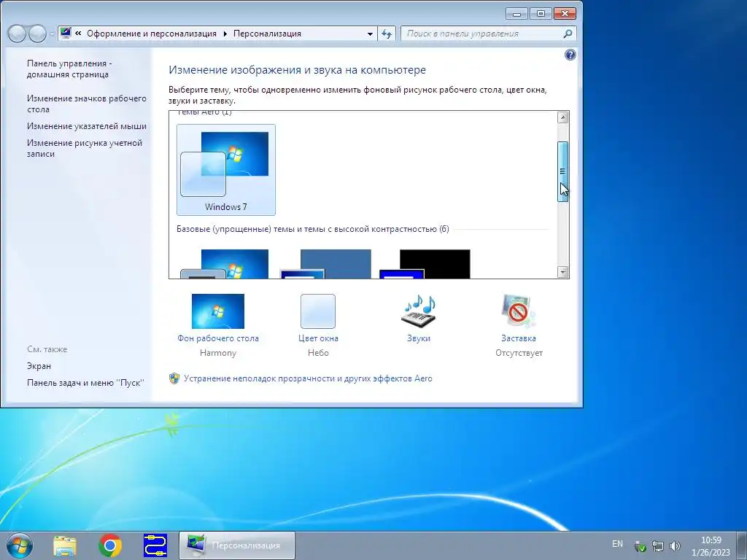Open the blue cable app on taskbar
This screenshot has width=747, height=560.
pos(155,545)
